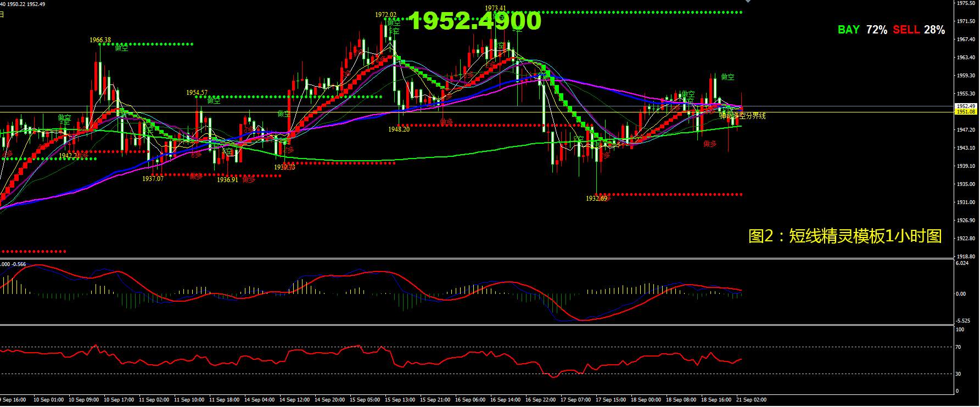The height and width of the screenshot is (407, 980).
Task: Click the 1973.41 peak price label
Action: click(496, 8)
